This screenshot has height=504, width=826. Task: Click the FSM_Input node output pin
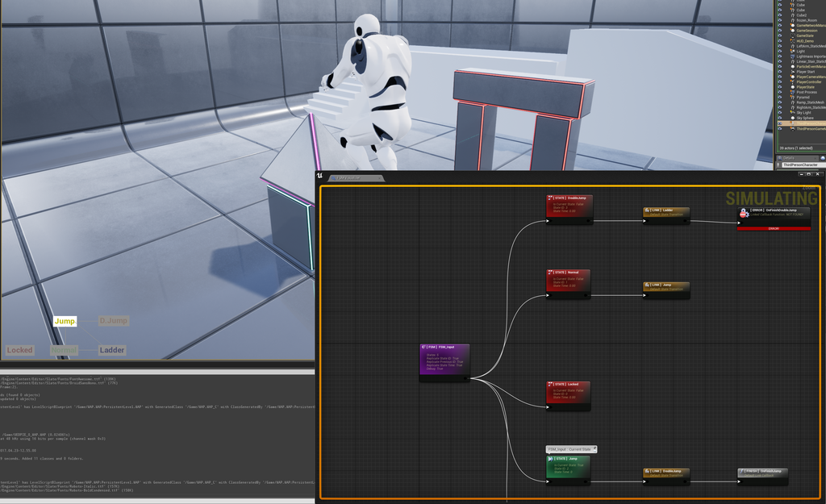(464, 378)
